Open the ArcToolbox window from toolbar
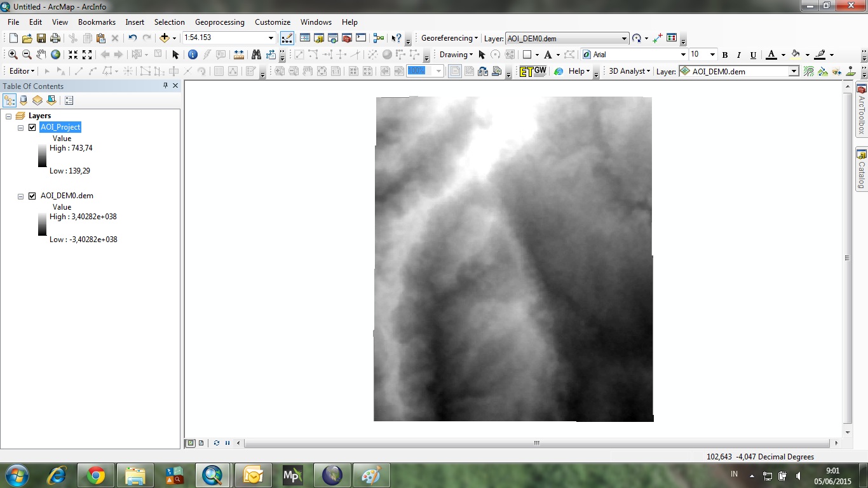 coord(347,38)
